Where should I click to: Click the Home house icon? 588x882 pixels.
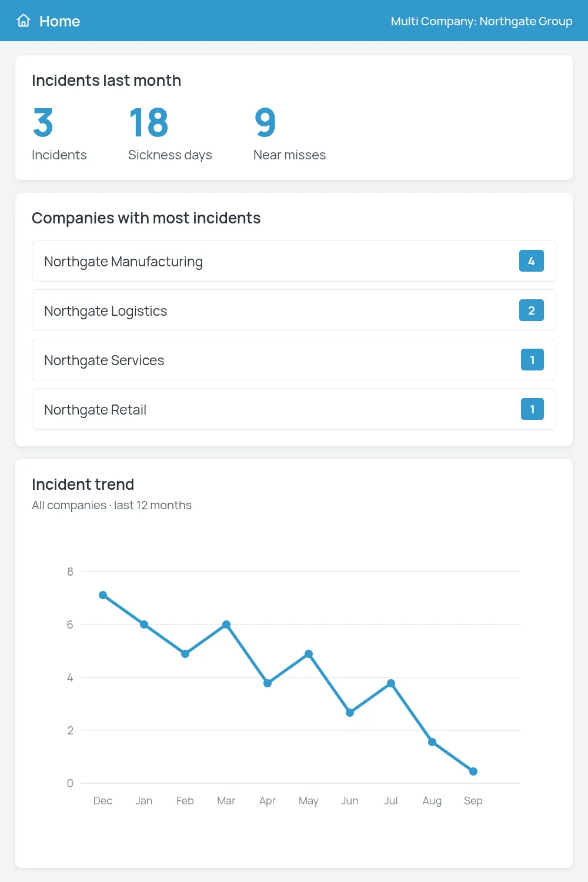[x=24, y=21]
